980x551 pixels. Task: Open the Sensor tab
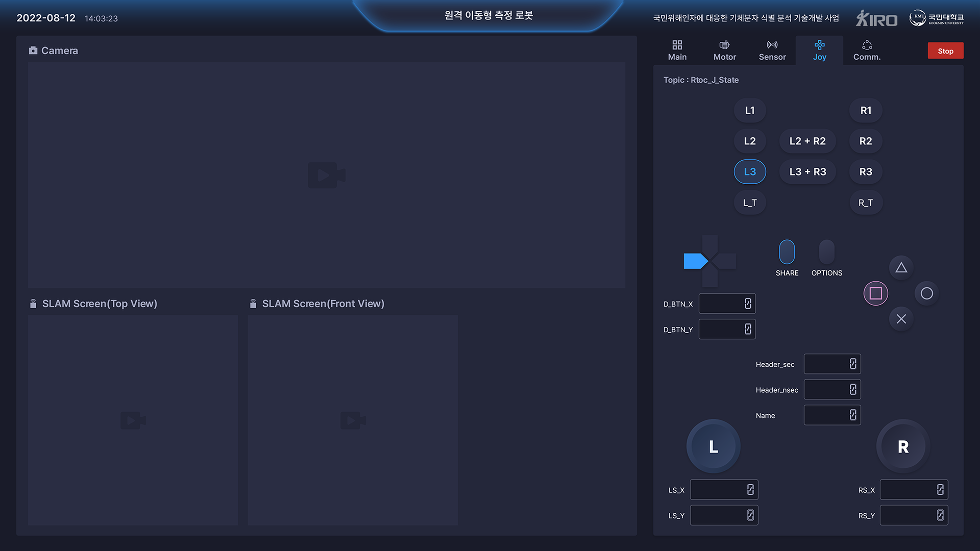772,51
